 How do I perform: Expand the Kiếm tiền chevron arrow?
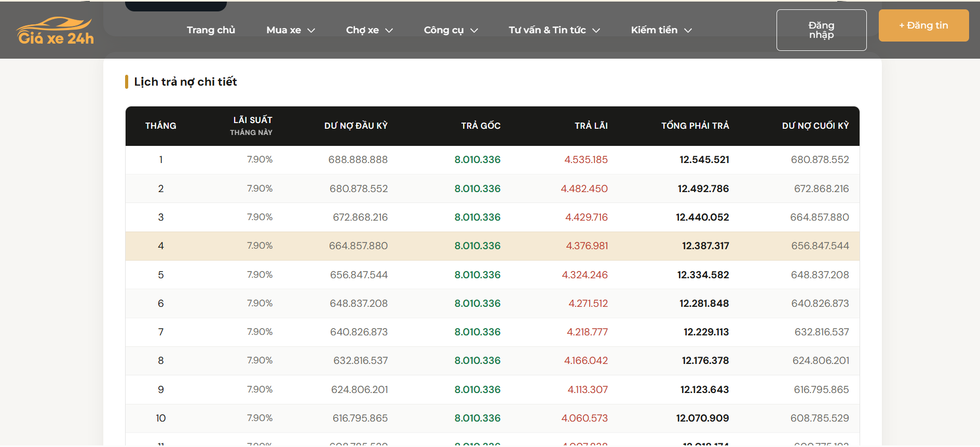click(x=688, y=31)
